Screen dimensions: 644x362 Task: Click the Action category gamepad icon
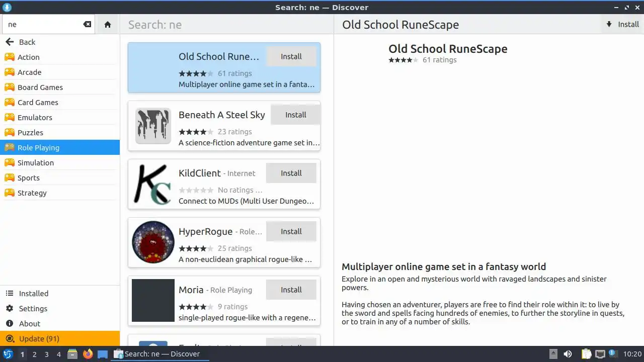click(x=9, y=57)
